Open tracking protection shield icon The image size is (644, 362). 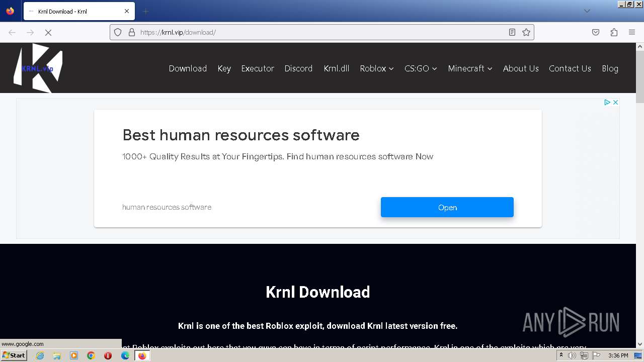tap(118, 32)
